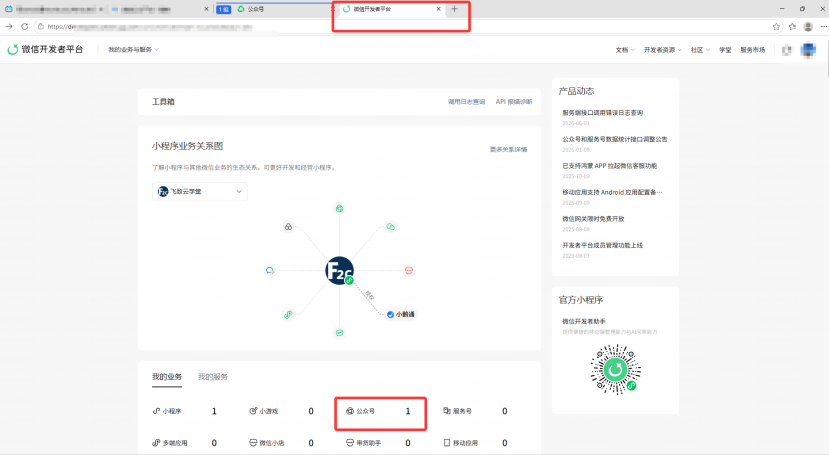Open the browser three-dot menu
Viewport: 829px width, 455px height.
823,26
